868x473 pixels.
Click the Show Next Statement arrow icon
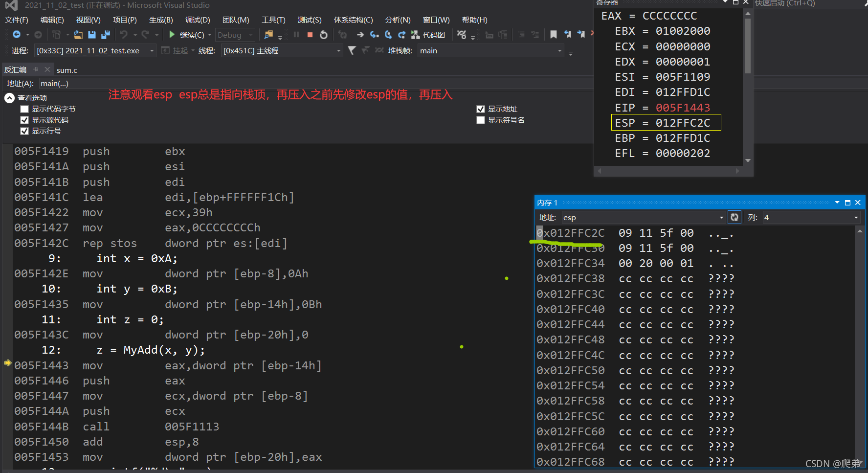[360, 35]
